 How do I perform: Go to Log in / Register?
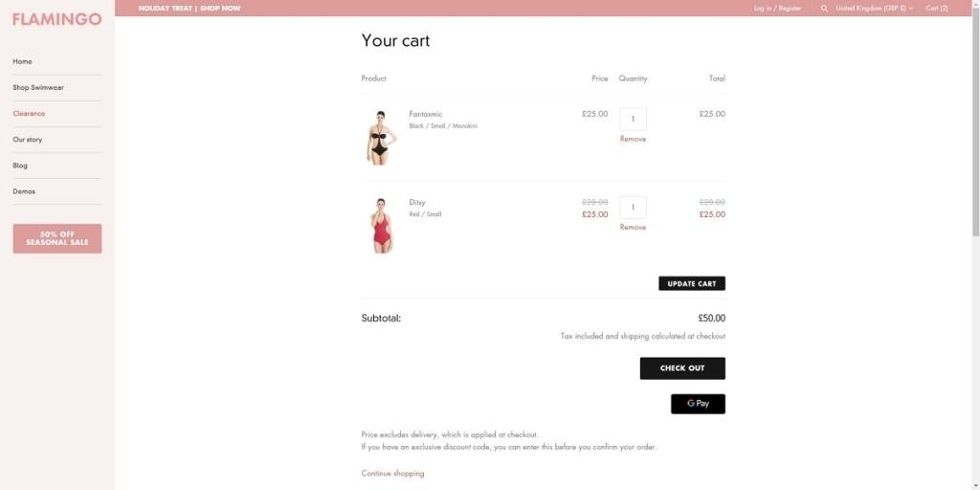777,8
